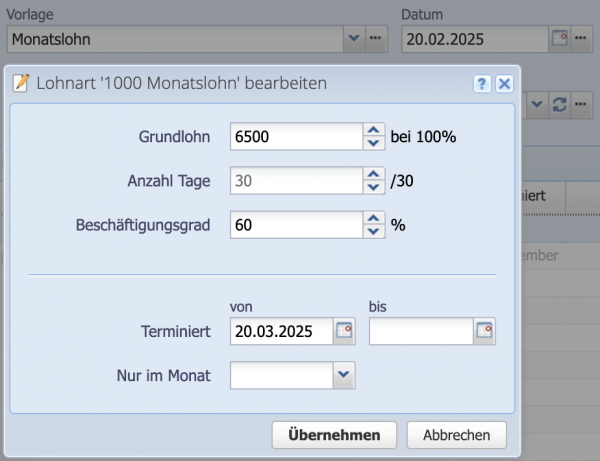Click Übernehmen to apply changes
Image resolution: width=600 pixels, height=461 pixels.
click(334, 435)
